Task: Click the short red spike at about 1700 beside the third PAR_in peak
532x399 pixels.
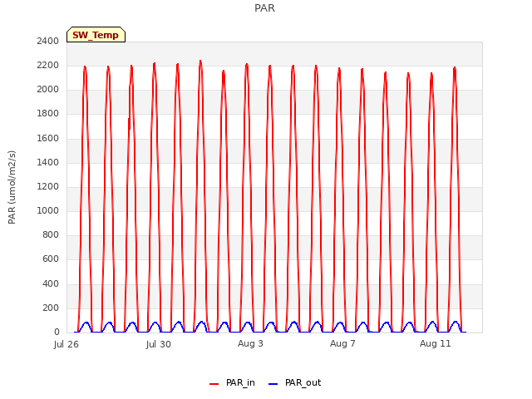Action: [130, 124]
